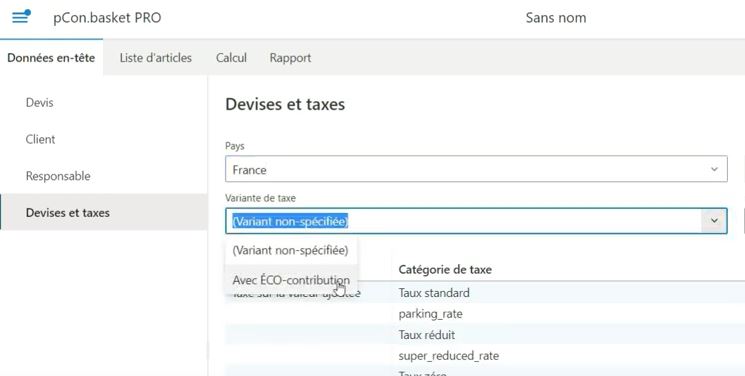The height and width of the screenshot is (376, 745).
Task: Open the hamburger main menu icon
Action: (20, 18)
